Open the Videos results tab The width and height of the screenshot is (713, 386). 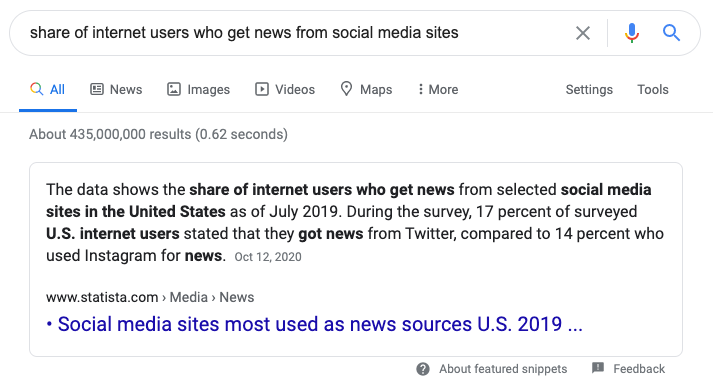coord(285,90)
